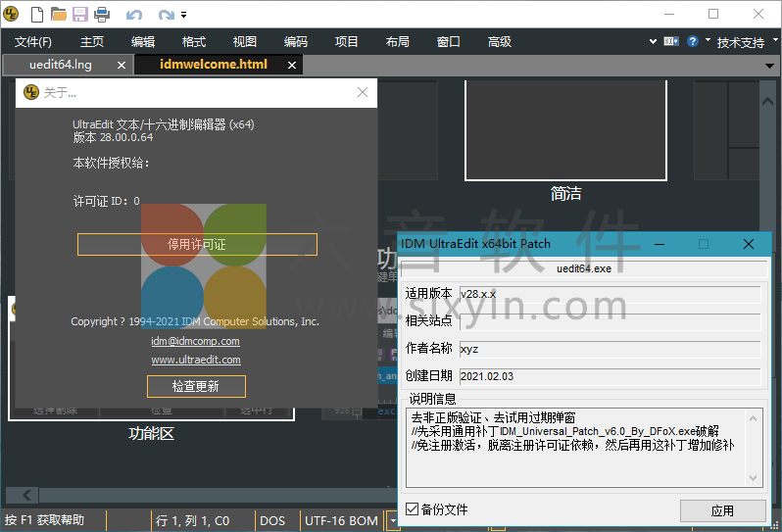Click the 应用 apply button in Patch window
This screenshot has height=532, width=782.
point(722,511)
